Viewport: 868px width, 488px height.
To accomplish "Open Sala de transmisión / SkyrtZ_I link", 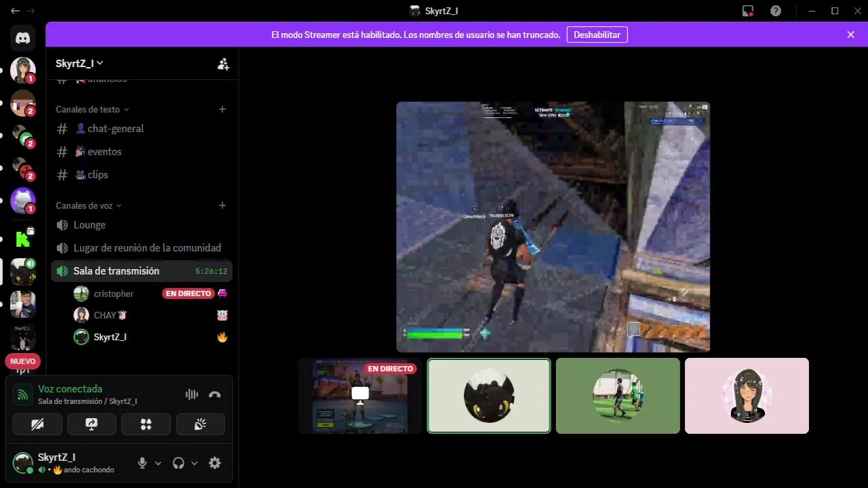I will tap(87, 401).
